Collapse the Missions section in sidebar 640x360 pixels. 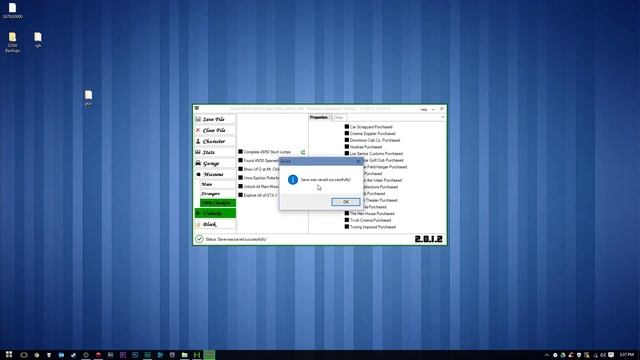[x=215, y=174]
